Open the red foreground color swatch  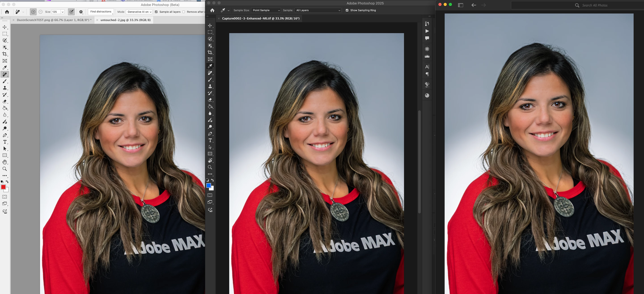click(x=3, y=187)
